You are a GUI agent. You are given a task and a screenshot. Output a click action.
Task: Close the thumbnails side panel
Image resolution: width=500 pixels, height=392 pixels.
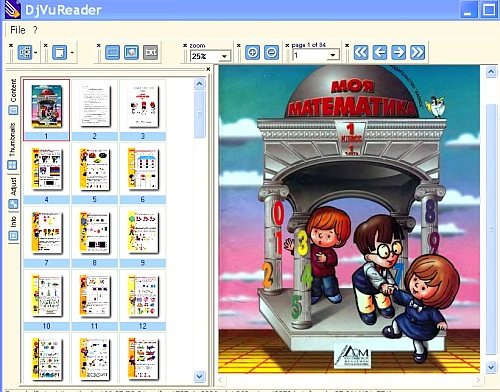(208, 69)
